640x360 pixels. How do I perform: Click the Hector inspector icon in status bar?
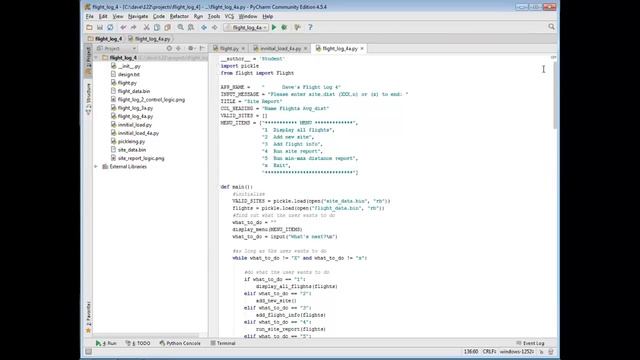click(551, 351)
